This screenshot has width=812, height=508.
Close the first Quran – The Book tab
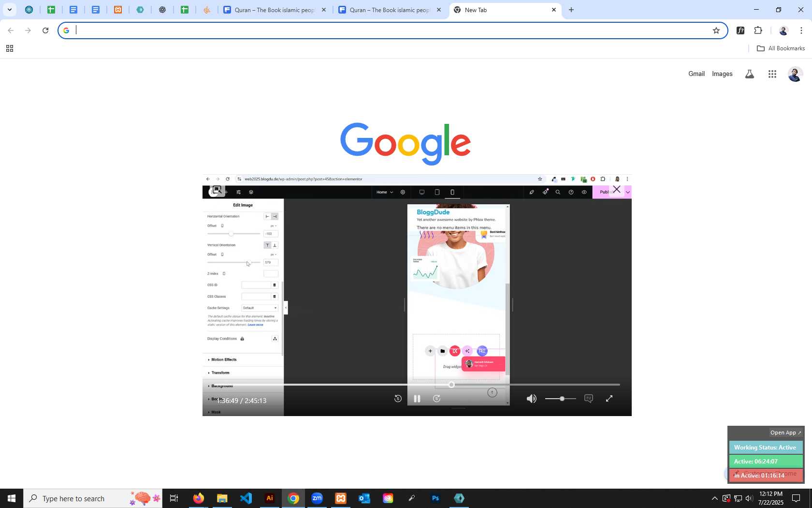point(324,10)
